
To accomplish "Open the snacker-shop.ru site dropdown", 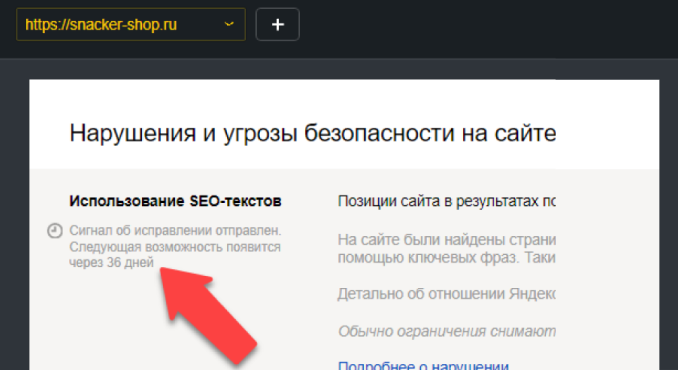I will click(131, 25).
